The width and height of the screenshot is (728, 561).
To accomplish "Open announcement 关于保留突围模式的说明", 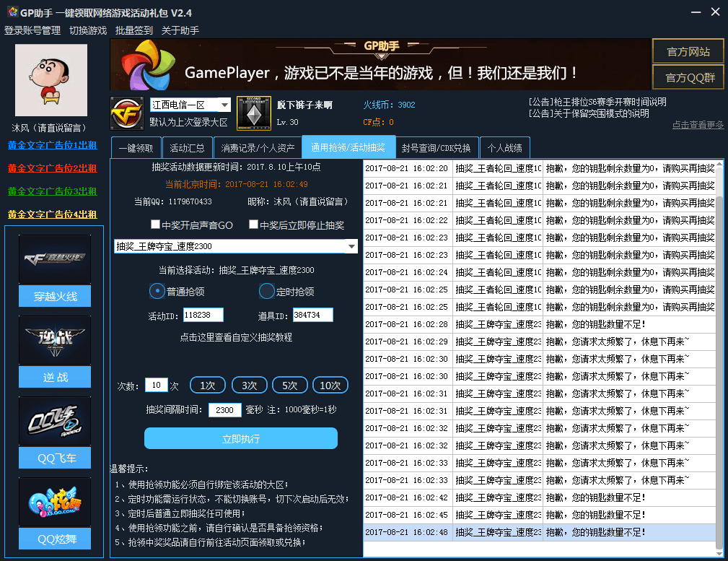I will point(589,113).
